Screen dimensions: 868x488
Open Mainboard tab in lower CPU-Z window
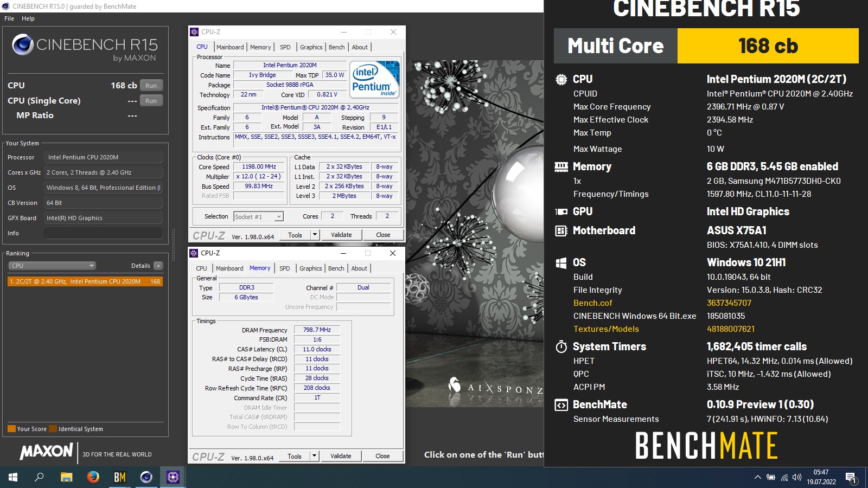click(x=229, y=268)
